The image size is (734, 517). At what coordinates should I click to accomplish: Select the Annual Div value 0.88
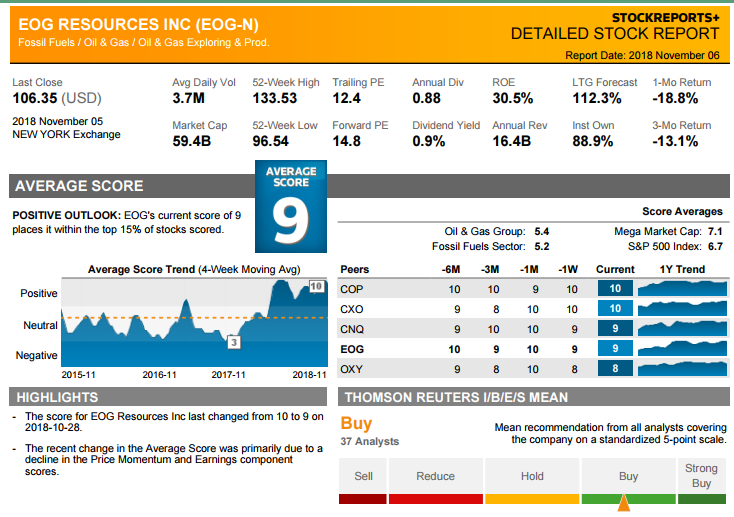coord(426,98)
